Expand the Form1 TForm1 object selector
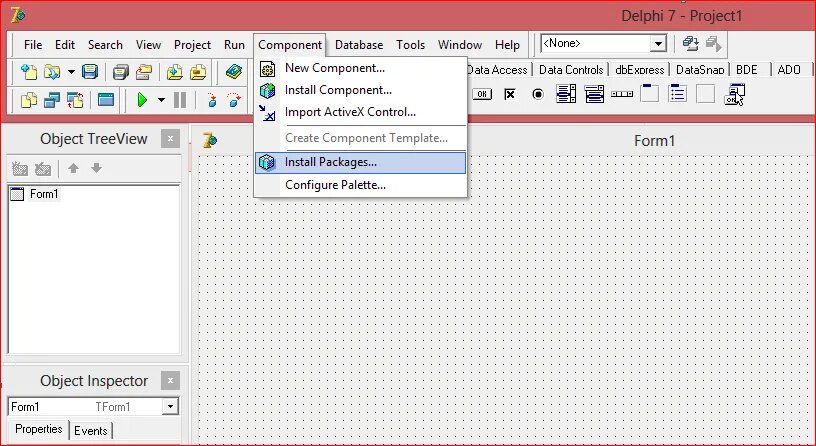This screenshot has width=816, height=446. pos(170,406)
